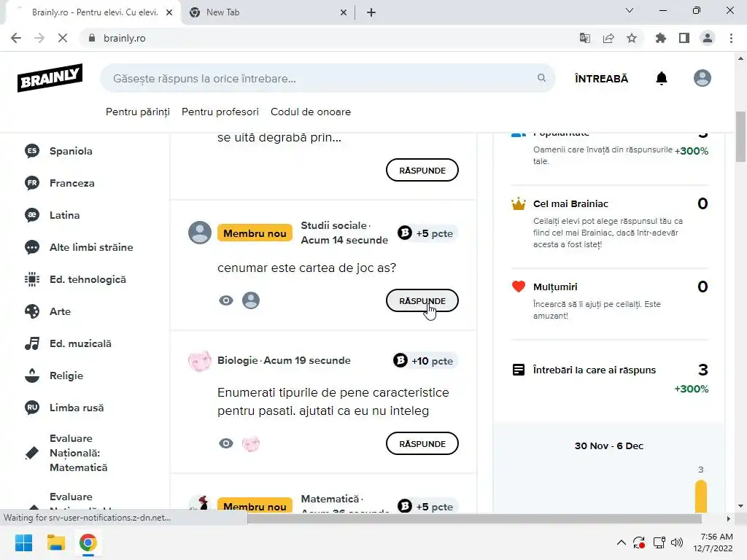The image size is (747, 560).
Task: Click the Biologie subject link
Action: pyautogui.click(x=237, y=360)
